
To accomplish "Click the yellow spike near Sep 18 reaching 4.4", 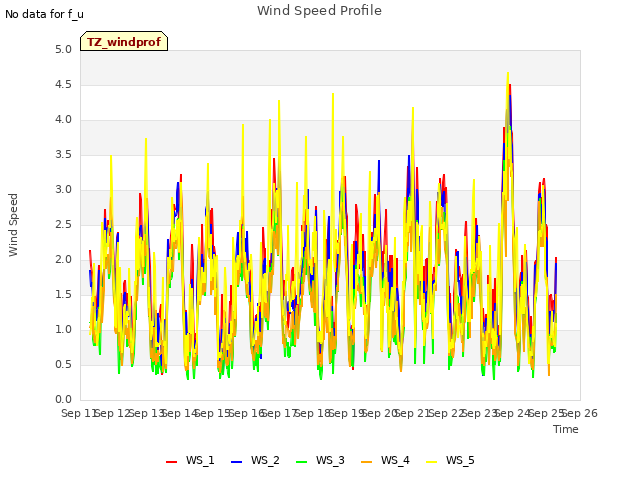I will pyautogui.click(x=333, y=95).
